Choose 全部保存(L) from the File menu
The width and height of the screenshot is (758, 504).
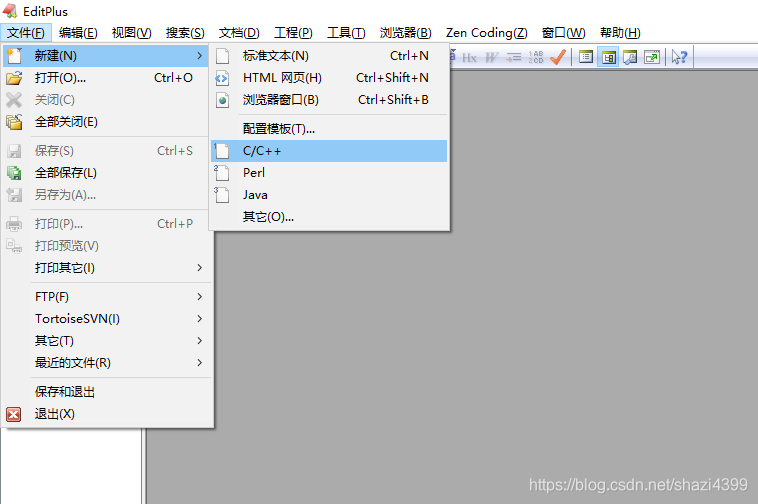click(106, 173)
